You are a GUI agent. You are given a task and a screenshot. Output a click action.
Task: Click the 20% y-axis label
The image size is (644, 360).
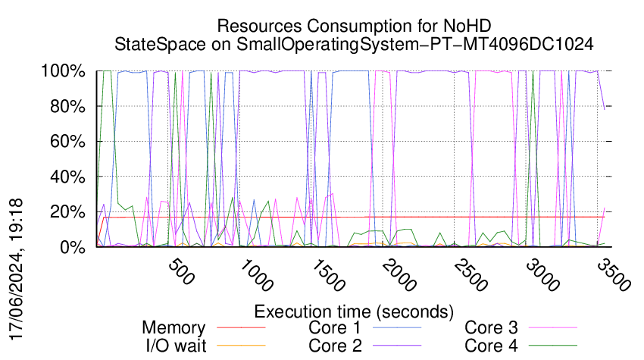point(67,212)
